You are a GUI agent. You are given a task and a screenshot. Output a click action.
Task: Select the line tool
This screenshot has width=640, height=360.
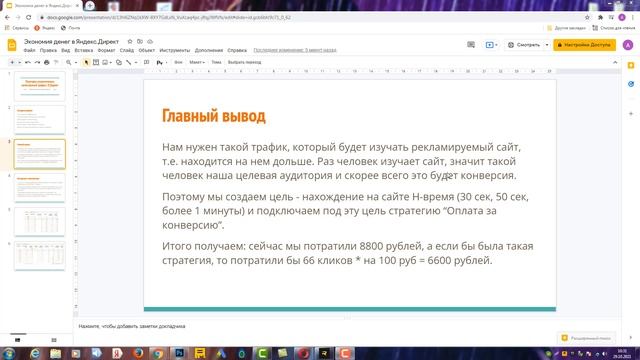[129, 62]
